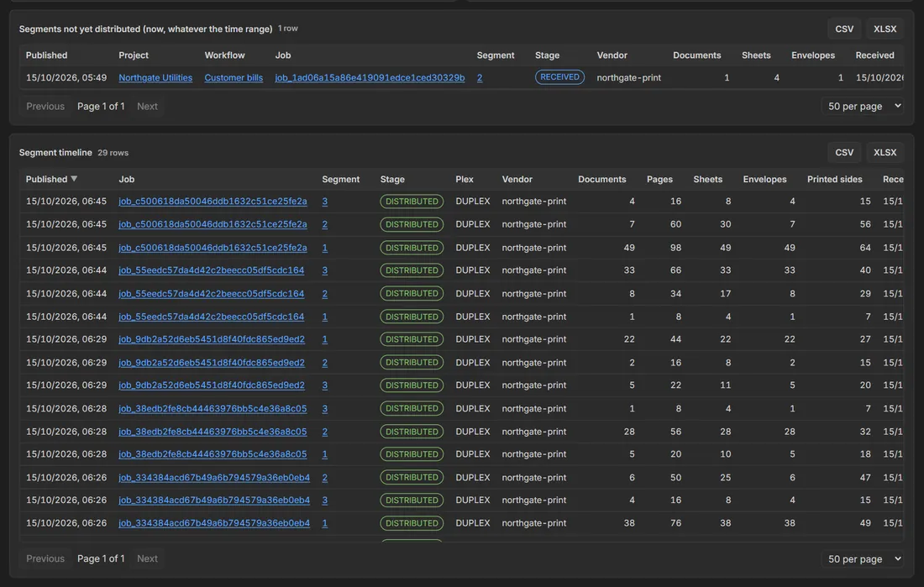
Task: Open segment 1 link of job_334384ac job
Action: pyautogui.click(x=325, y=523)
